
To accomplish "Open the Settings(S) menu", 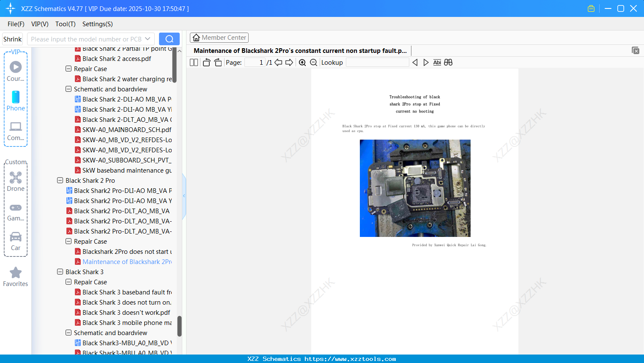I will [97, 24].
